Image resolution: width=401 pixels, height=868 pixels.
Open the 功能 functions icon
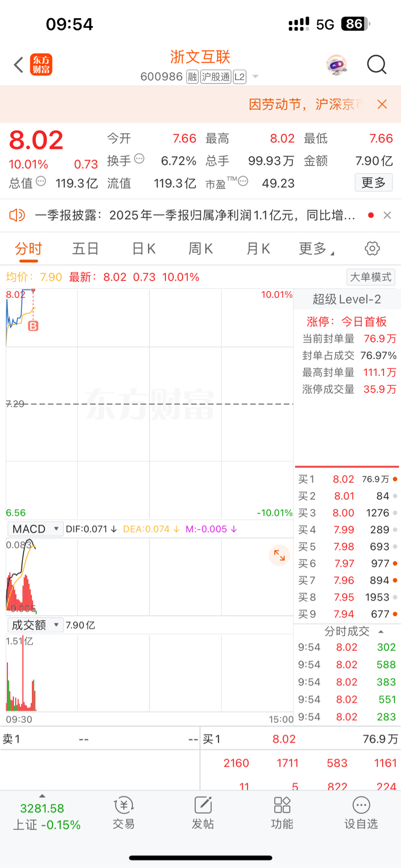coord(282,813)
